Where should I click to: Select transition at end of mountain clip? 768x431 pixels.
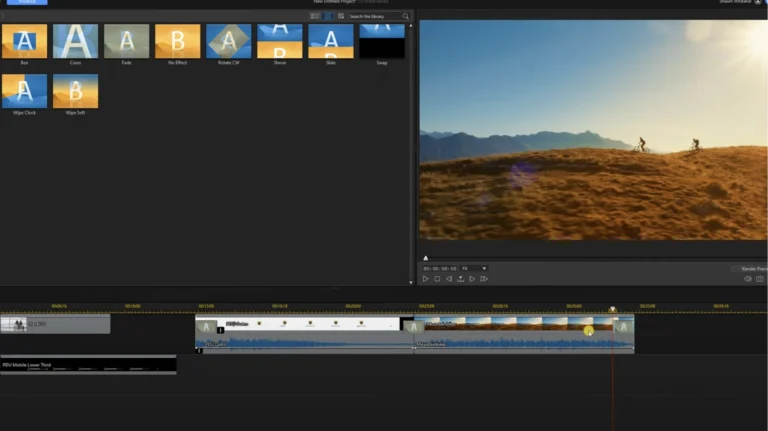(624, 327)
